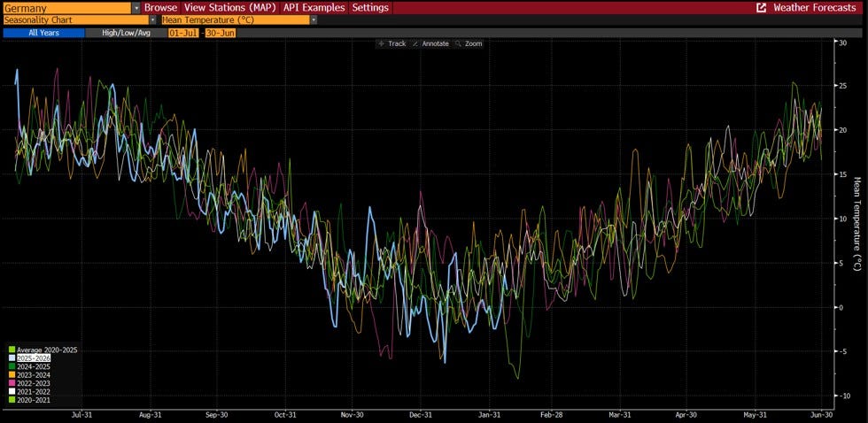Select the All Years view button

pyautogui.click(x=43, y=33)
